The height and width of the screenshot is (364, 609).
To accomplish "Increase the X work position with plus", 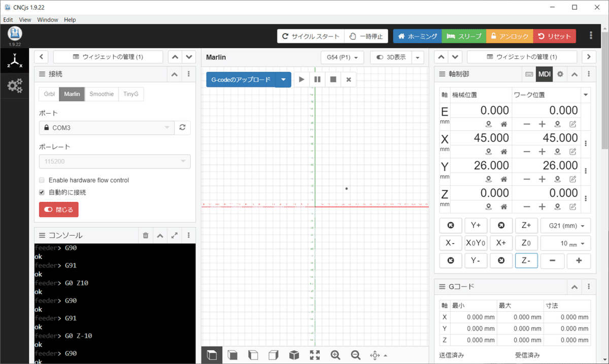I will tap(542, 152).
